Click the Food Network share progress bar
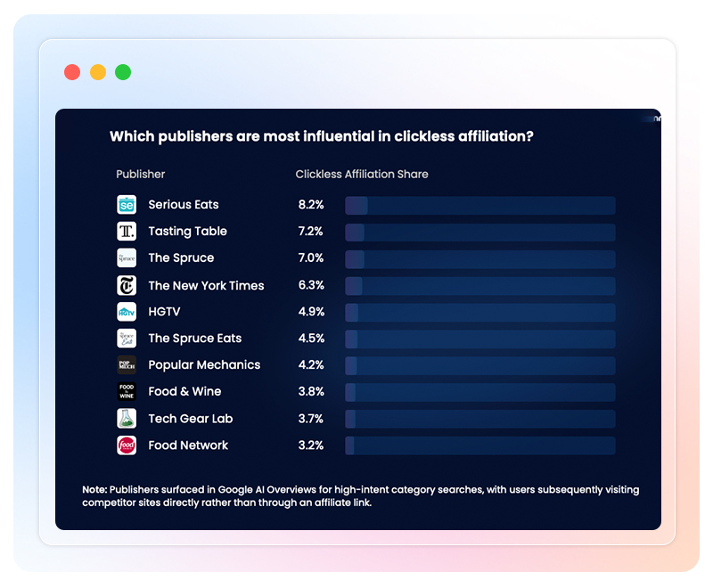The height and width of the screenshot is (588, 713). click(479, 445)
